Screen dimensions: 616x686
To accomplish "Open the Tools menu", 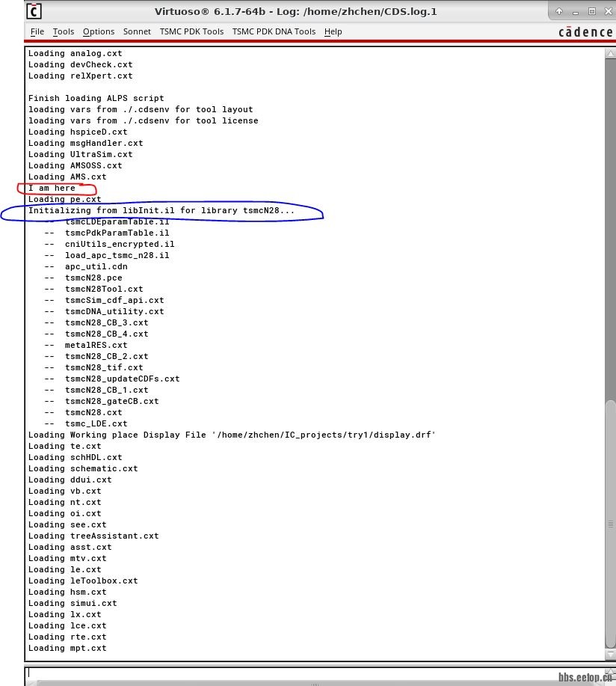I will point(64,31).
